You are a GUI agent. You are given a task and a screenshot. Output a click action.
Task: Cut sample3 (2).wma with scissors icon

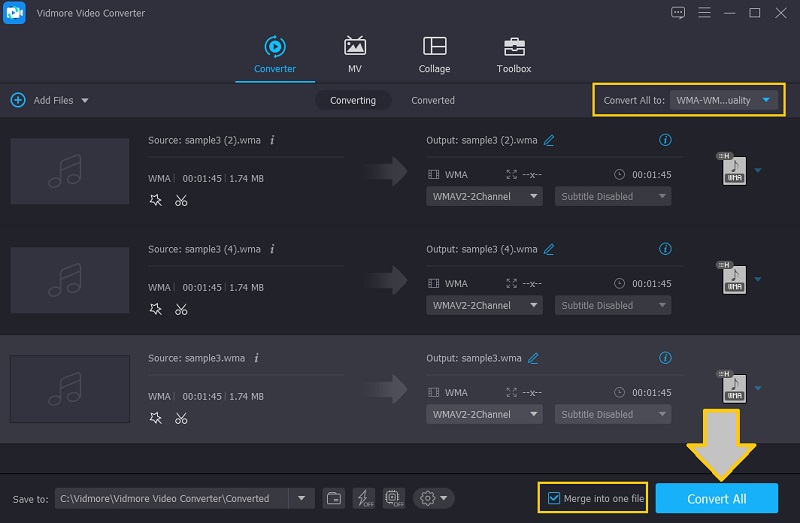tap(181, 200)
